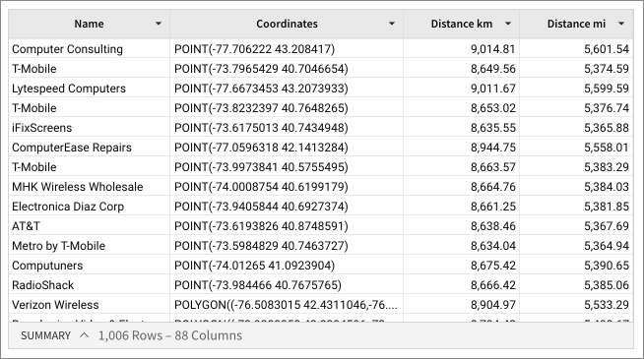
Task: Click the Coordinates column header
Action: click(287, 24)
